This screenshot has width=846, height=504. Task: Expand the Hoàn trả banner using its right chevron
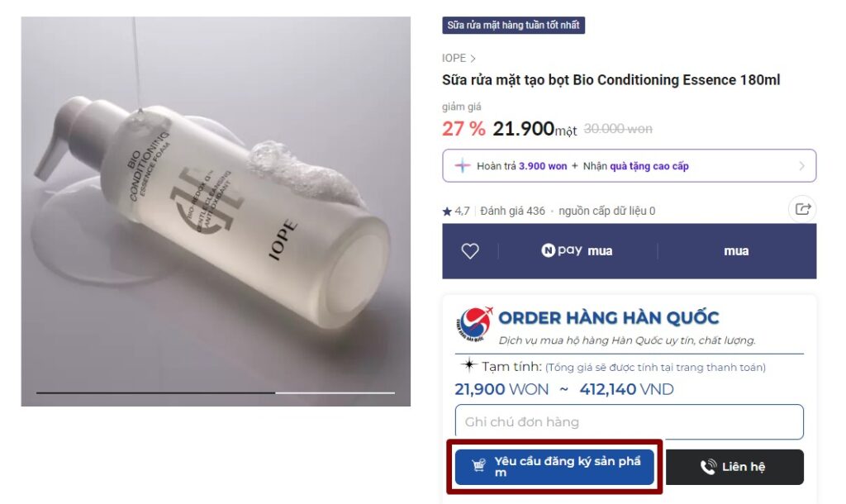click(x=801, y=166)
